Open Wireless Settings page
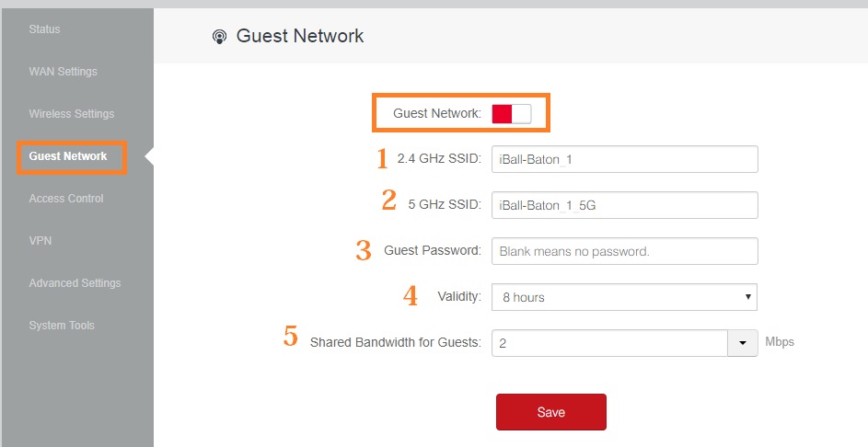The width and height of the screenshot is (868, 447). [x=72, y=114]
